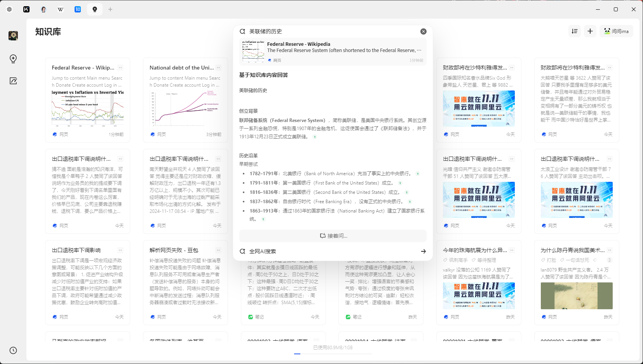Open 解析网页失败 - 豆包 card title

click(174, 250)
